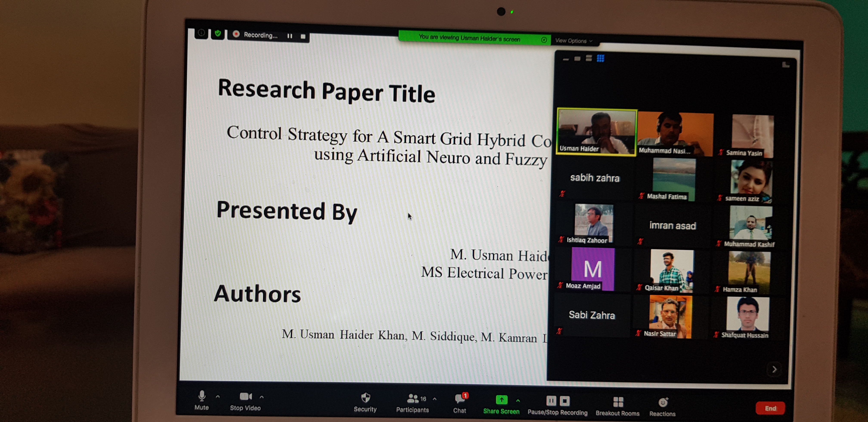The height and width of the screenshot is (422, 868).
Task: Click the green Share Screen icon
Action: pos(501,400)
